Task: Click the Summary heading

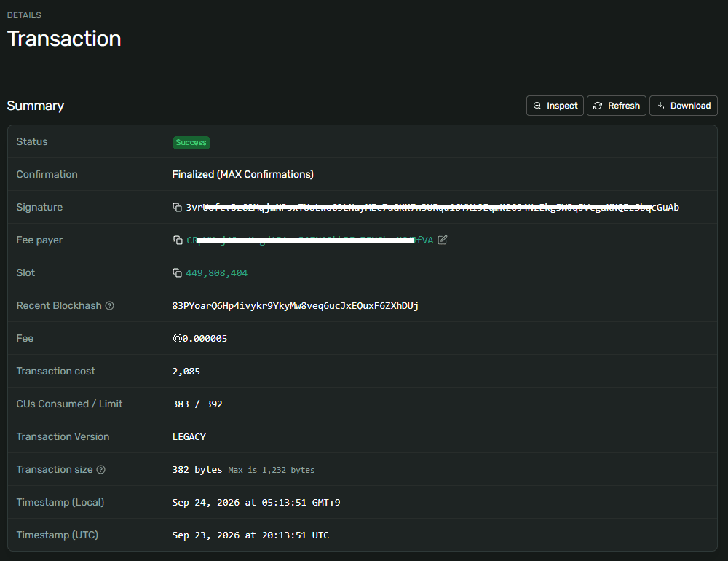Action: pyautogui.click(x=36, y=106)
